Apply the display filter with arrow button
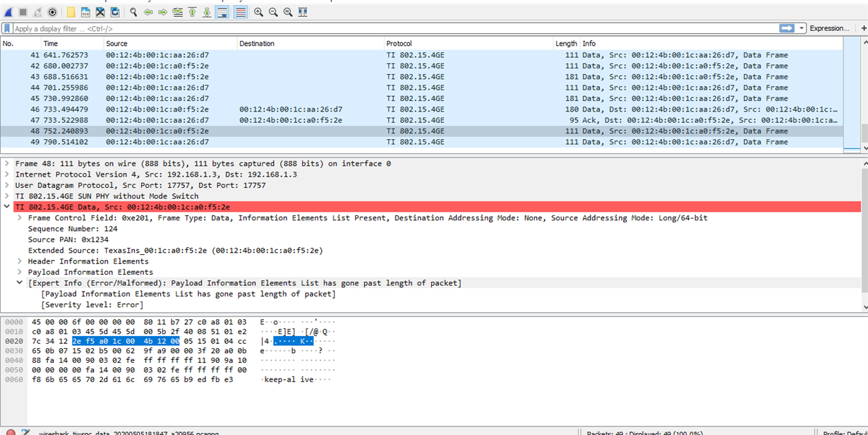The height and width of the screenshot is (435, 868). coord(786,28)
